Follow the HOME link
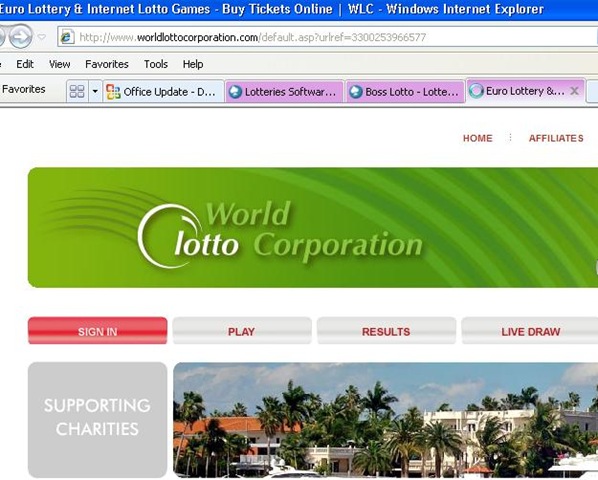Image resolution: width=598 pixels, height=480 pixels. point(477,138)
